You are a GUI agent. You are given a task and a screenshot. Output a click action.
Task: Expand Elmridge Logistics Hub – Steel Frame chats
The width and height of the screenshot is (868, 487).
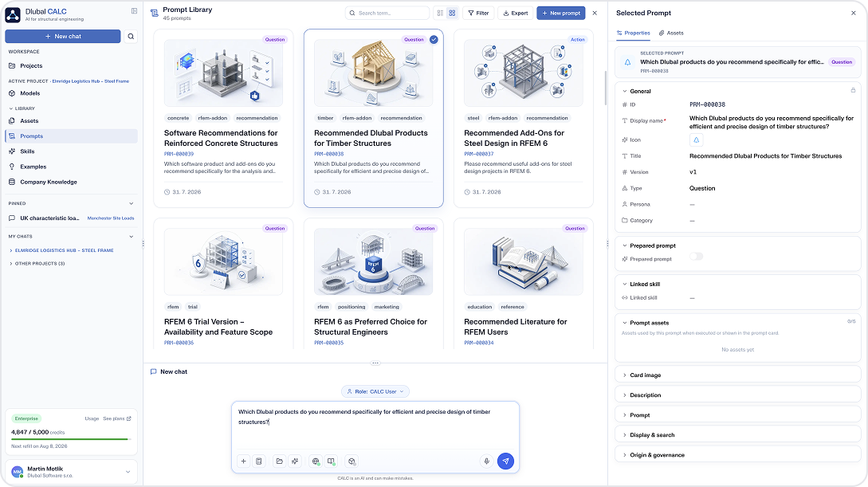coord(61,250)
